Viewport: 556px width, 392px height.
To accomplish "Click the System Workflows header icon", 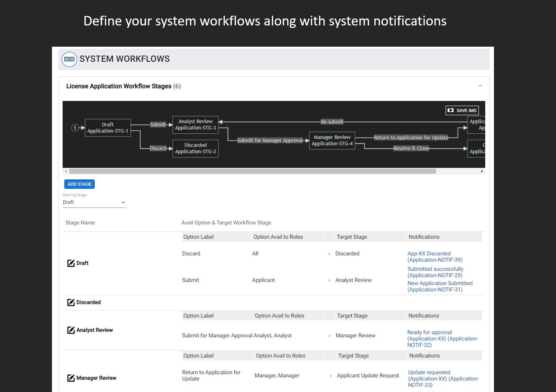I will point(69,59).
